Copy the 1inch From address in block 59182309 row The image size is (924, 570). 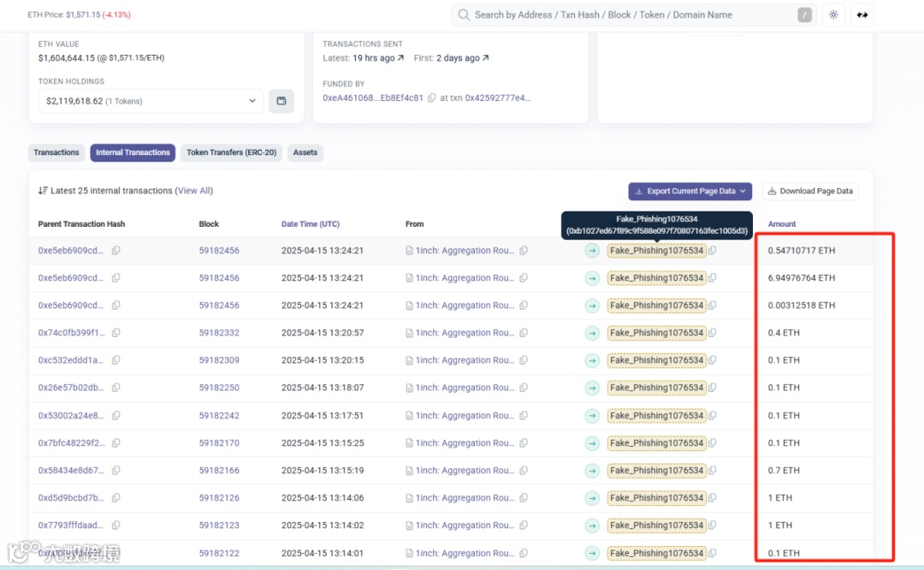coord(524,360)
